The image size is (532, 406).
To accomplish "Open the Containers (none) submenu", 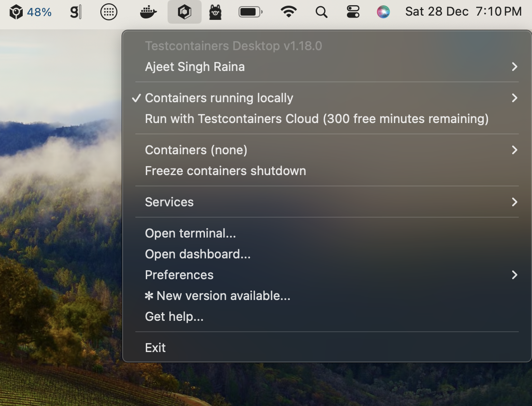I will [x=327, y=150].
